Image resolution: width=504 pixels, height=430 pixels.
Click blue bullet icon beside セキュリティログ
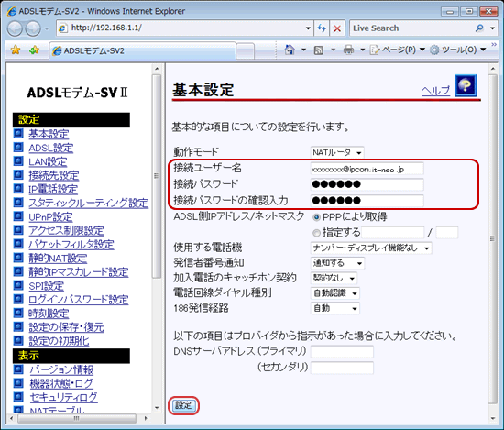[18, 397]
